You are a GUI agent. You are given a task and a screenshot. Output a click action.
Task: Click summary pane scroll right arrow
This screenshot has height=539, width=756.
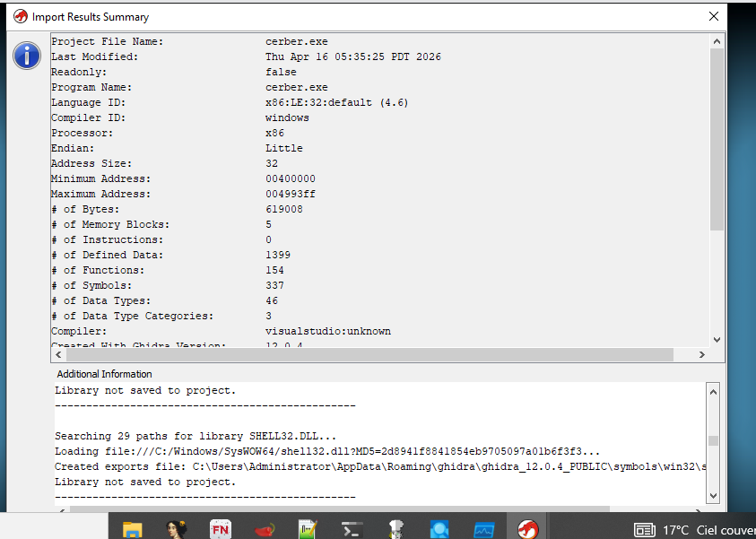(x=702, y=355)
